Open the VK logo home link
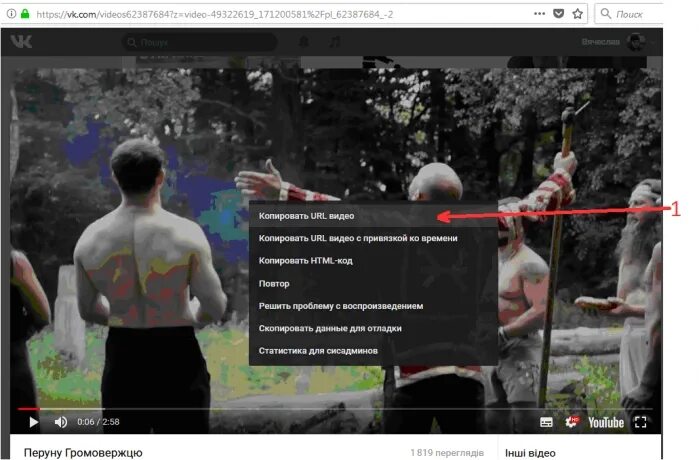 (21, 42)
